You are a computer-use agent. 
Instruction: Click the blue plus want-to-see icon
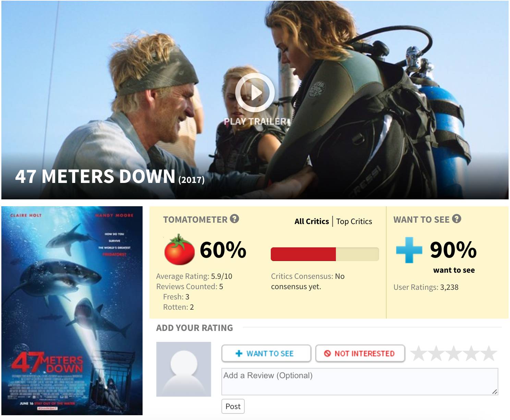(x=409, y=250)
